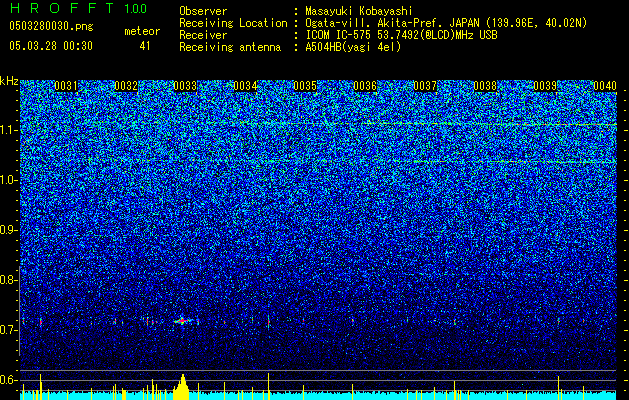Select the filename 0503280030.png
Viewport: 629px width, 400px height.
(x=51, y=27)
